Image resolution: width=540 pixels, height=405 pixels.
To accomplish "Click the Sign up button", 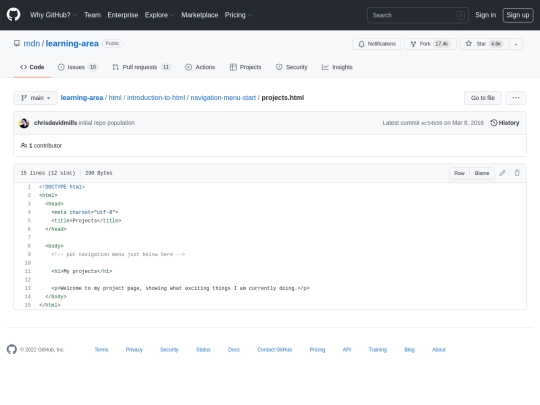I will pos(518,15).
